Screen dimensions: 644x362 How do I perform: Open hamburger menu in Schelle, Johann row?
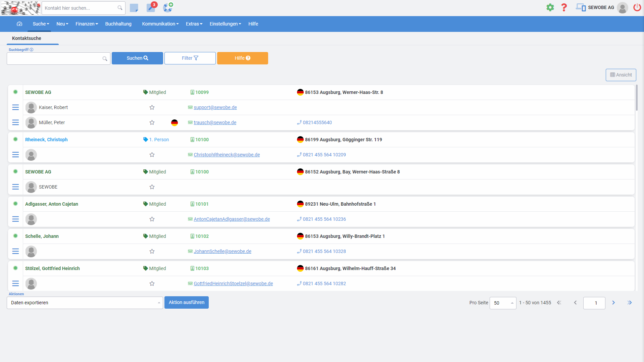pyautogui.click(x=15, y=251)
